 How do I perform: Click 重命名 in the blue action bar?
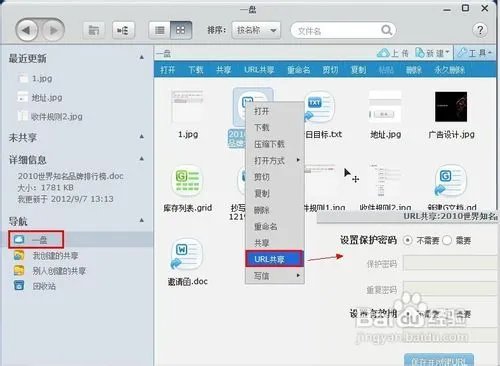coord(299,70)
